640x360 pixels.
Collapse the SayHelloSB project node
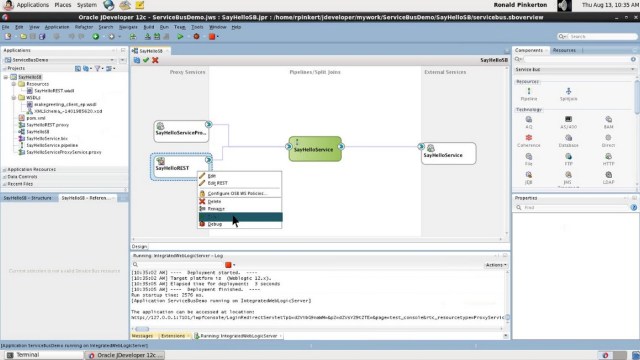pos(6,77)
